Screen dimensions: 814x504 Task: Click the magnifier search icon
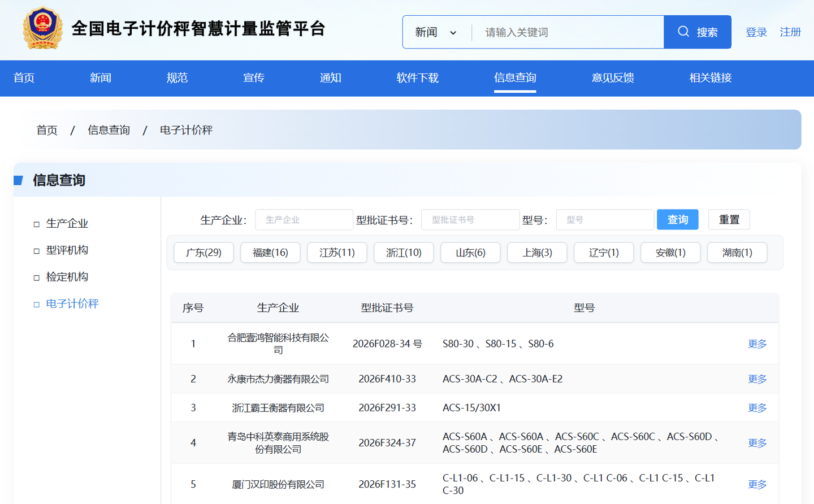tap(683, 32)
